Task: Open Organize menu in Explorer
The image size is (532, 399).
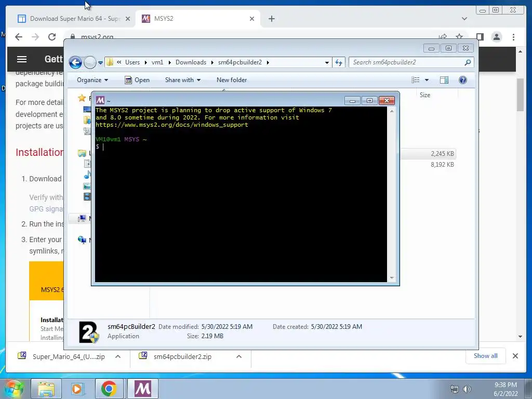Action: tap(92, 80)
